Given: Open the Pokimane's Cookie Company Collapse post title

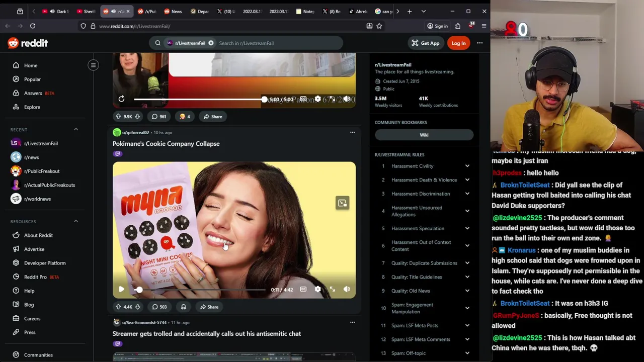Looking at the screenshot, I should 166,144.
